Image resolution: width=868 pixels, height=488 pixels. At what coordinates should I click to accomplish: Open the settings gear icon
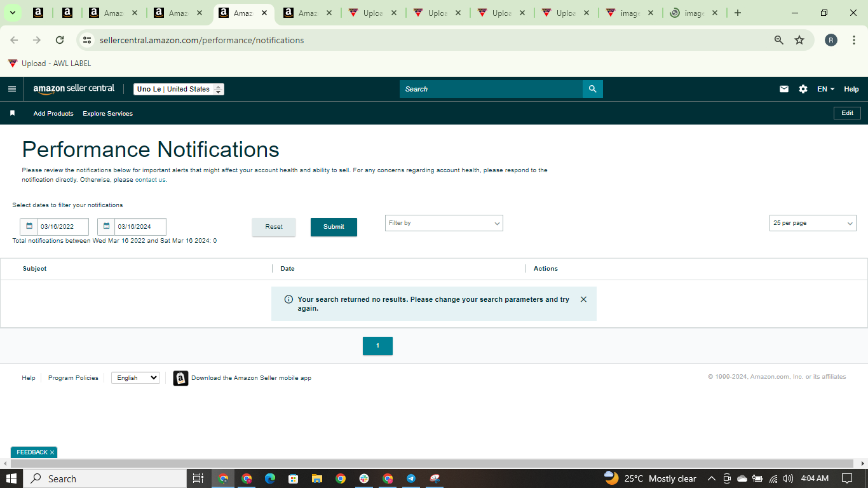pos(803,89)
